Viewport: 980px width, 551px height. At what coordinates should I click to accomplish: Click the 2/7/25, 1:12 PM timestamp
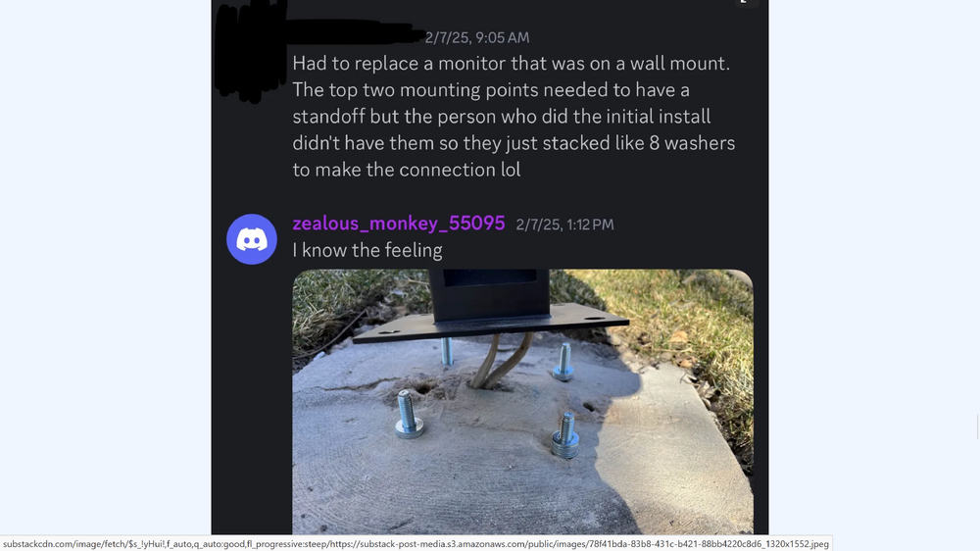[565, 225]
